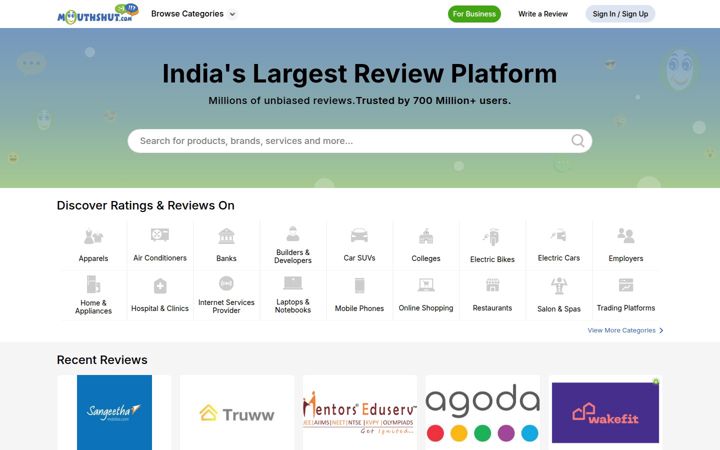Screen dimensions: 720x450
Task: Open the Agoda review card
Action: [x=483, y=412]
